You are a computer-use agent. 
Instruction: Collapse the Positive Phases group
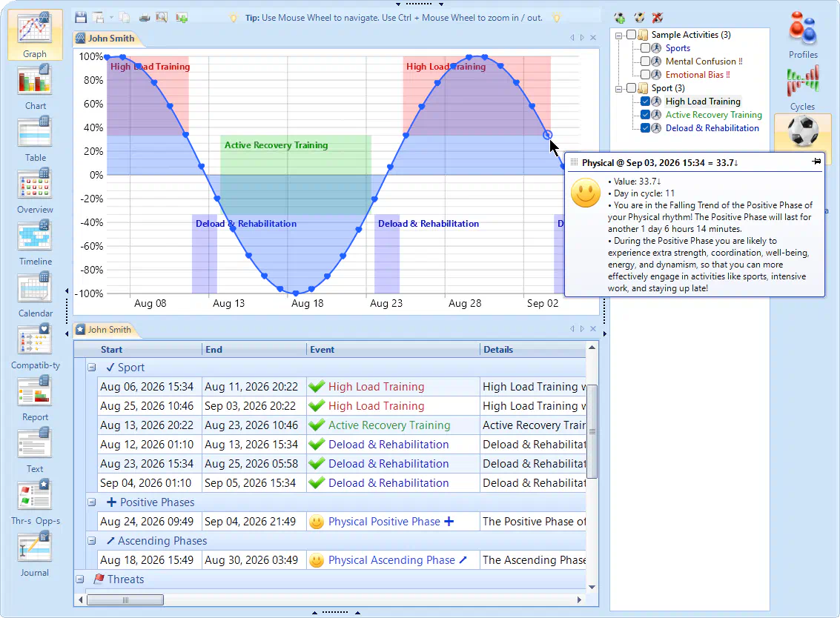click(92, 502)
